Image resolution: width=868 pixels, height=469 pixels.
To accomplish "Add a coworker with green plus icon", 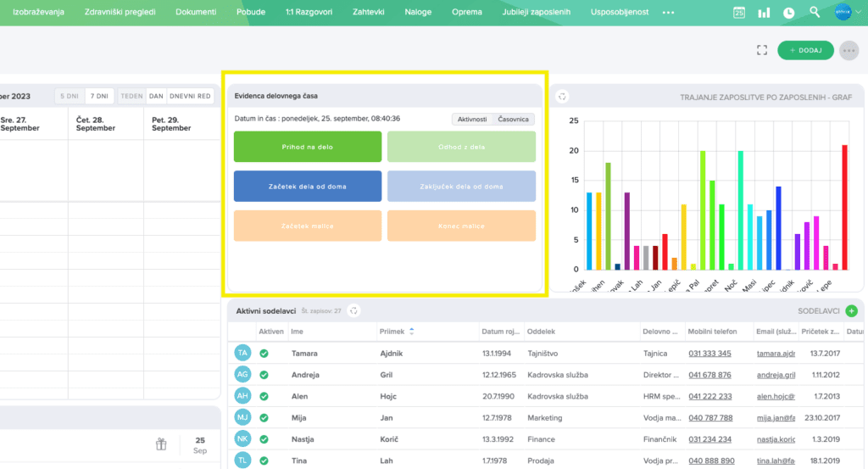I will [851, 311].
